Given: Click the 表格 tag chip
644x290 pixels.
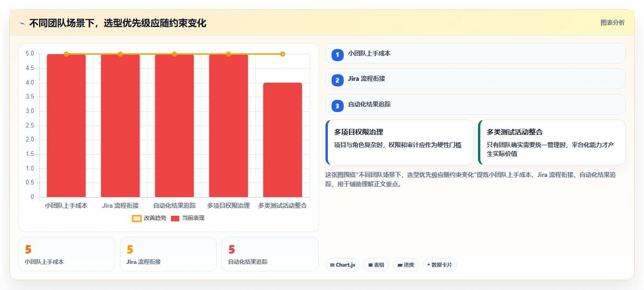Looking at the screenshot, I should coord(376,265).
